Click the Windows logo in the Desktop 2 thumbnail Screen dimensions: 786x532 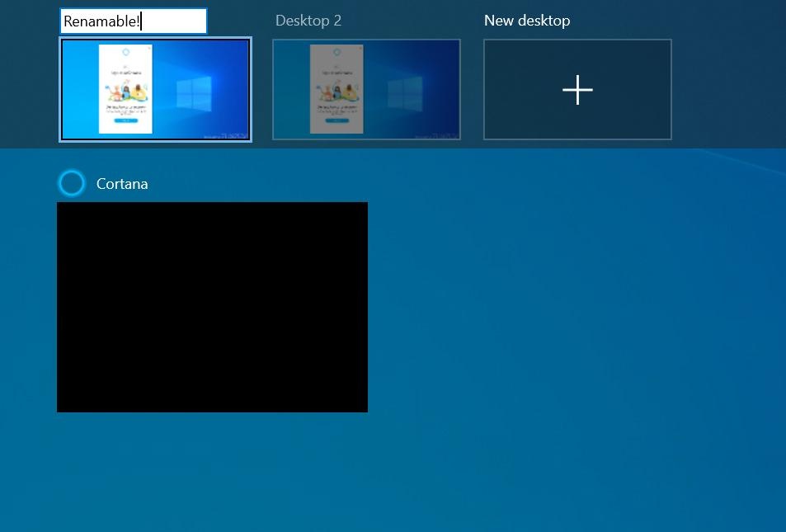tap(405, 94)
